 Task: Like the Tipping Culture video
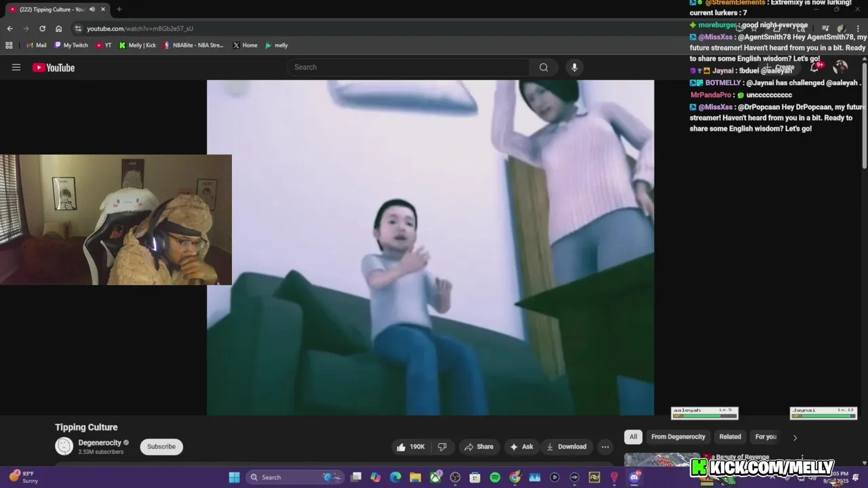pyautogui.click(x=410, y=447)
